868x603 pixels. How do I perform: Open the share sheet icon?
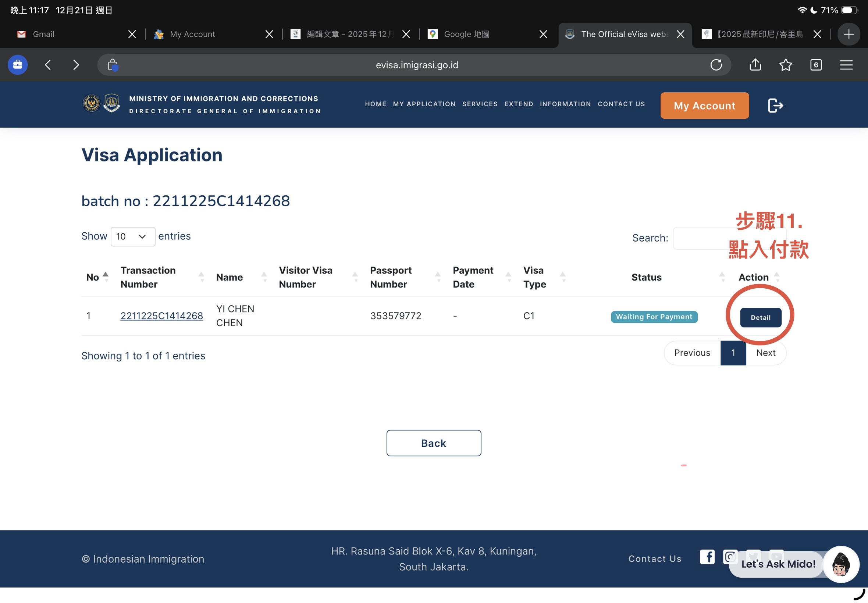(x=755, y=65)
